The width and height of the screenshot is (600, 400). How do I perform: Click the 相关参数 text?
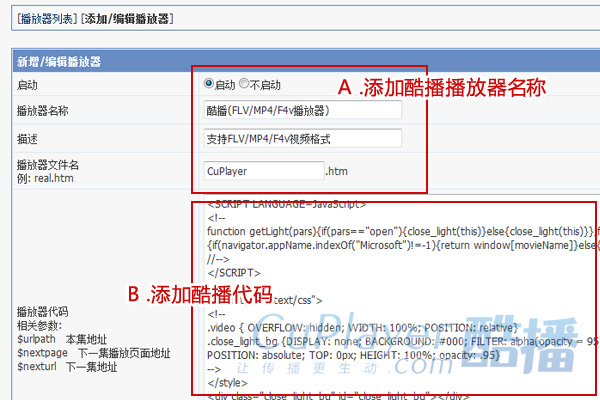[x=39, y=326]
